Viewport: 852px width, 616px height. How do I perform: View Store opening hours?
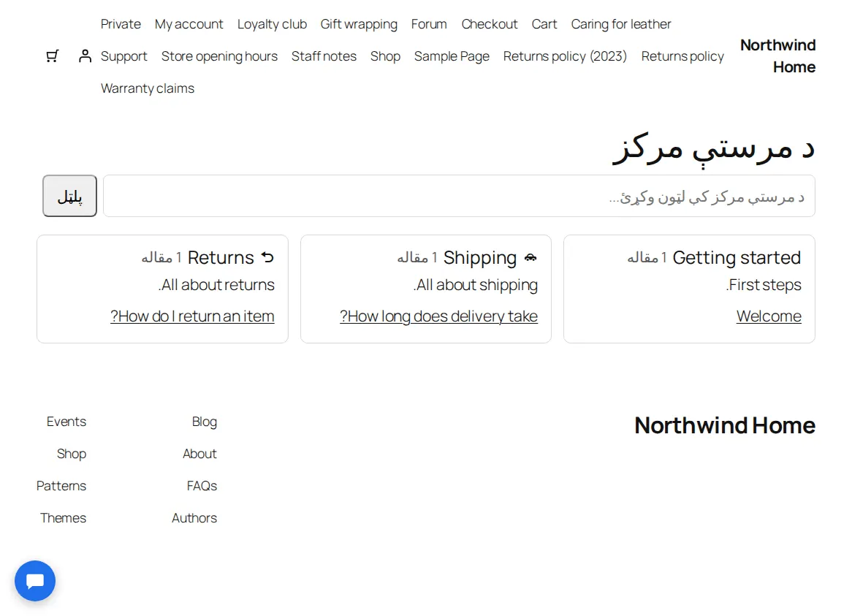point(219,56)
